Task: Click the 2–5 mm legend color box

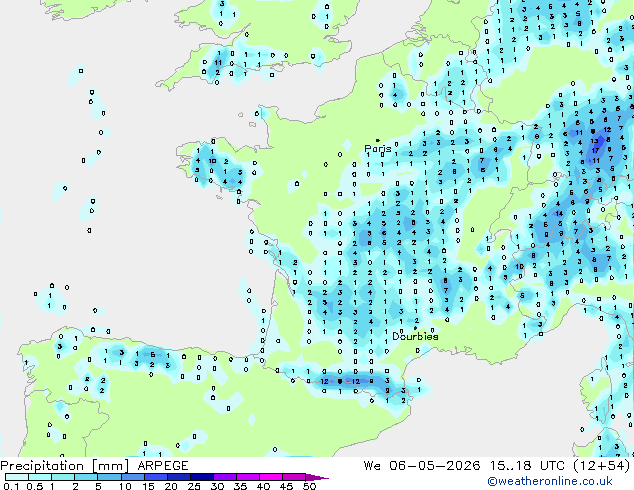Action: click(x=87, y=477)
